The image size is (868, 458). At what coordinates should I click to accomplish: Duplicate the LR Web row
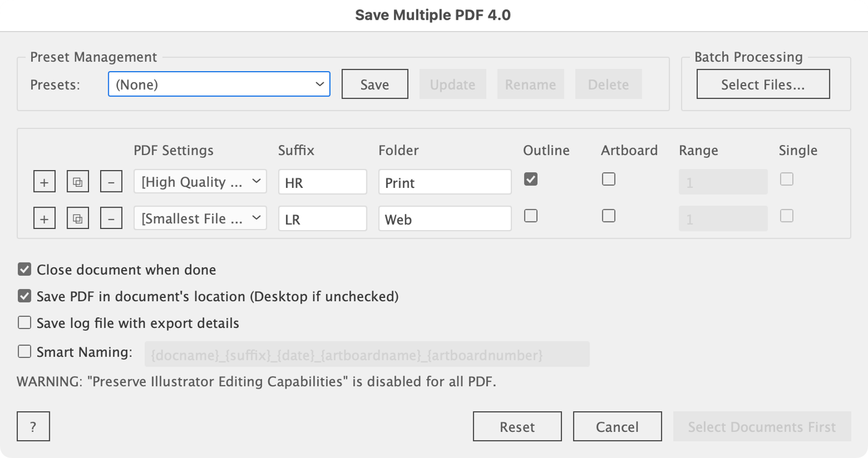[78, 219]
